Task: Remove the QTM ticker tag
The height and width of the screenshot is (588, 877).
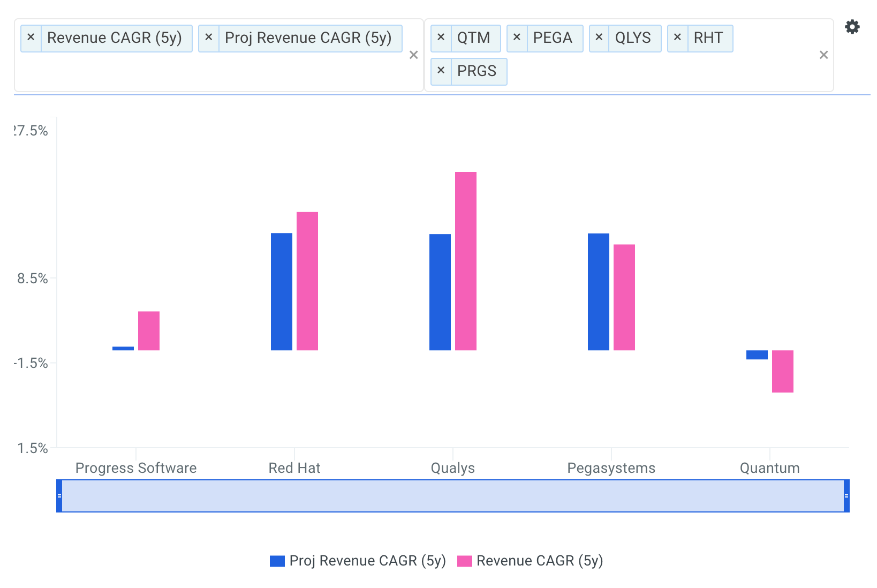Action: pos(441,38)
